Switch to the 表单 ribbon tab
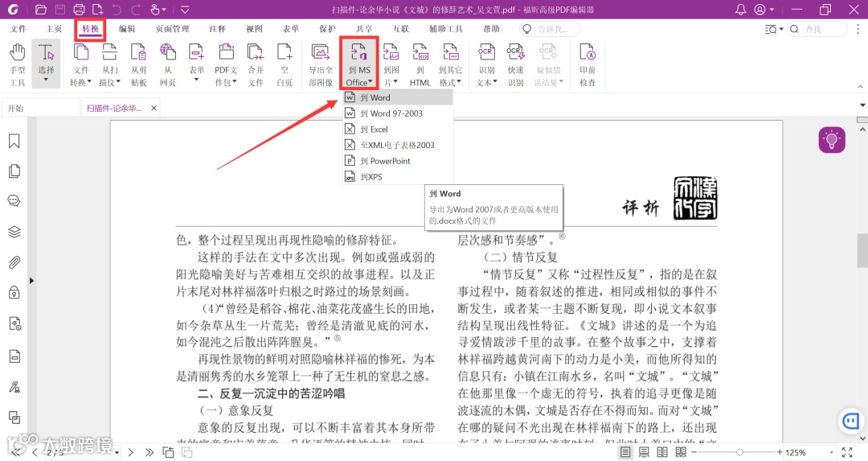This screenshot has height=461, width=868. (291, 29)
